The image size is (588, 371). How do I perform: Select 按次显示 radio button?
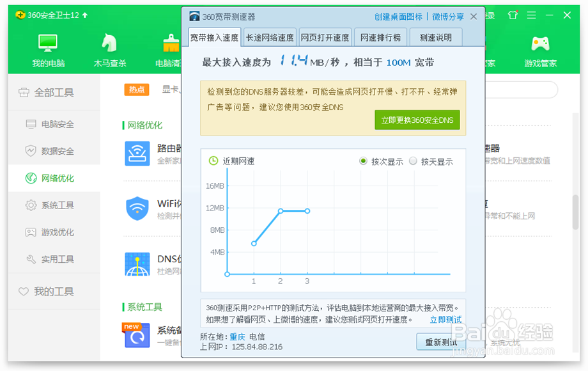pos(363,161)
